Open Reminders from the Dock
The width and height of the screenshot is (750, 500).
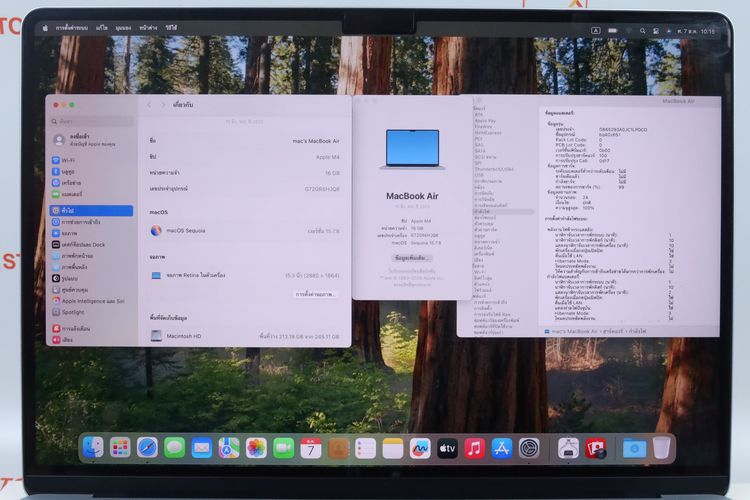[365, 448]
